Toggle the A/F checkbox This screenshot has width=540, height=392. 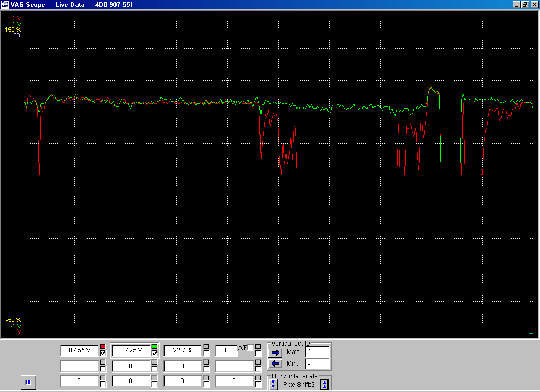click(x=251, y=347)
